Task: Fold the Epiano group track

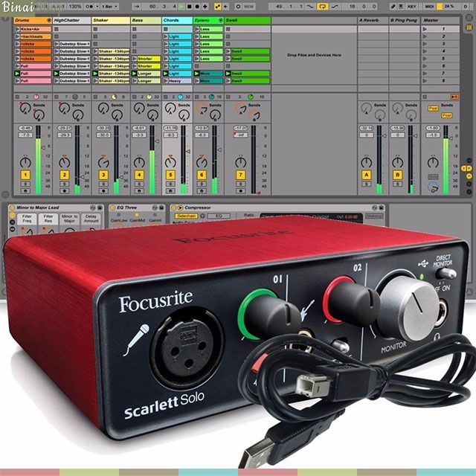Action: [x=221, y=20]
